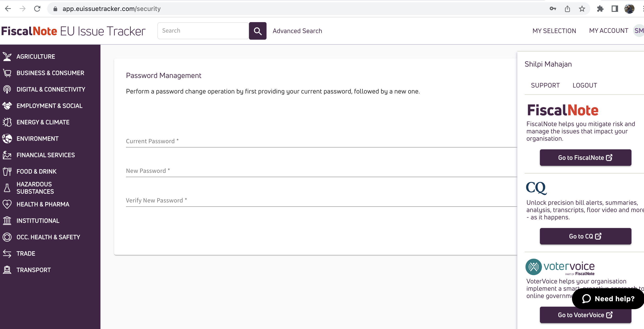Open Energy & Climate category

[x=43, y=122]
